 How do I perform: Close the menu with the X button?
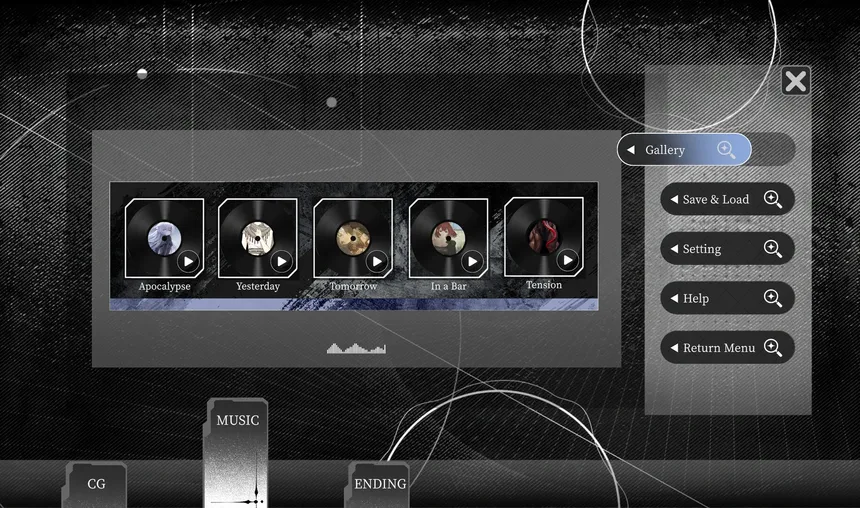[795, 81]
